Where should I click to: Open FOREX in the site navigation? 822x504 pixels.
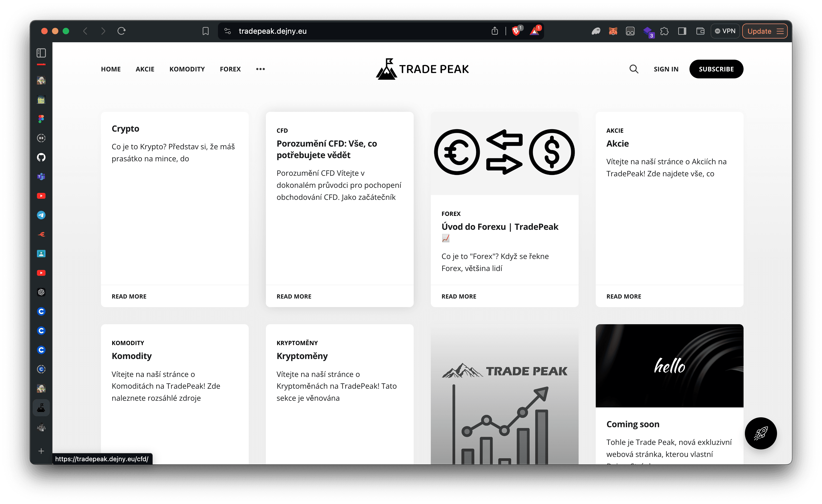click(x=230, y=69)
